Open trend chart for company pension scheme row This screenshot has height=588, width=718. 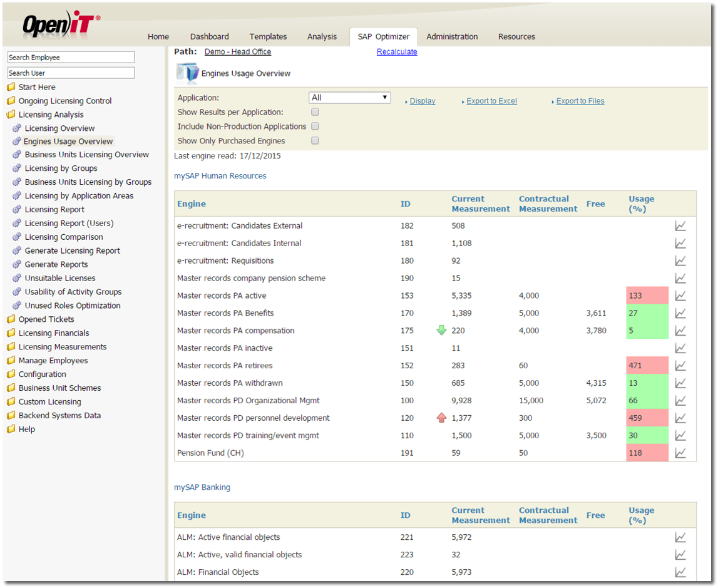pos(680,278)
